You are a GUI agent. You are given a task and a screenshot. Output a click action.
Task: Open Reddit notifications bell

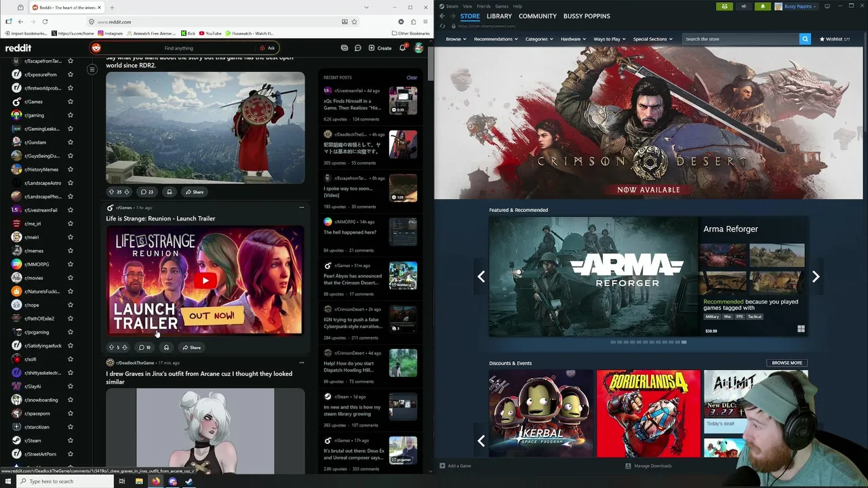click(x=402, y=48)
